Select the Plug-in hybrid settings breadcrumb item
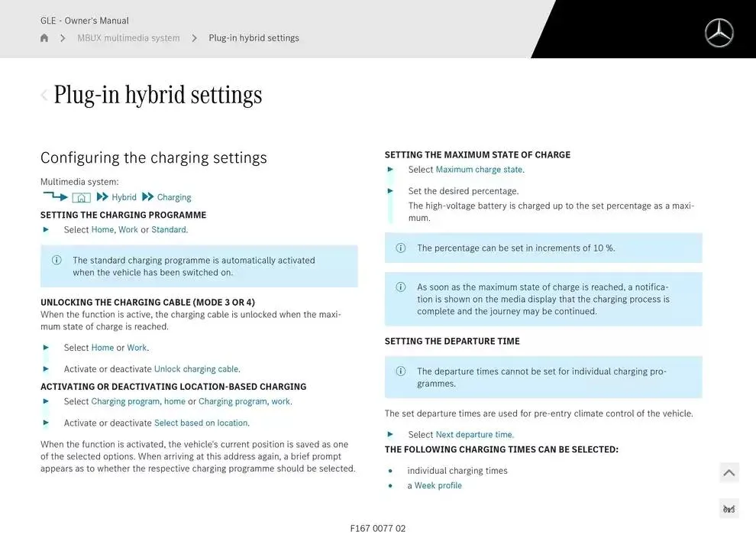This screenshot has height=535, width=756. (254, 38)
